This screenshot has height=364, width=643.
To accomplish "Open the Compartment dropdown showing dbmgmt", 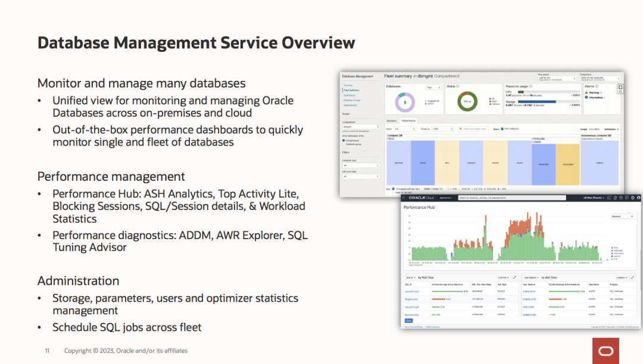I will pos(361,127).
